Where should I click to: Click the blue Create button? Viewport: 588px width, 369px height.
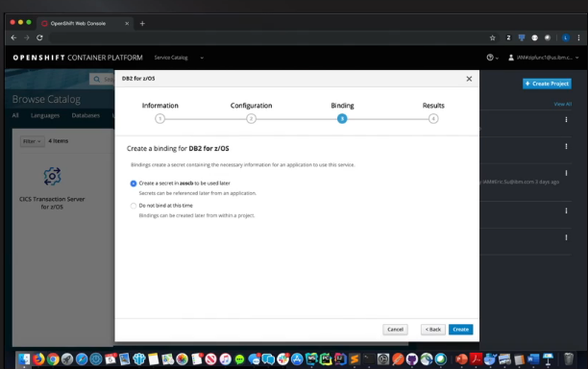460,329
